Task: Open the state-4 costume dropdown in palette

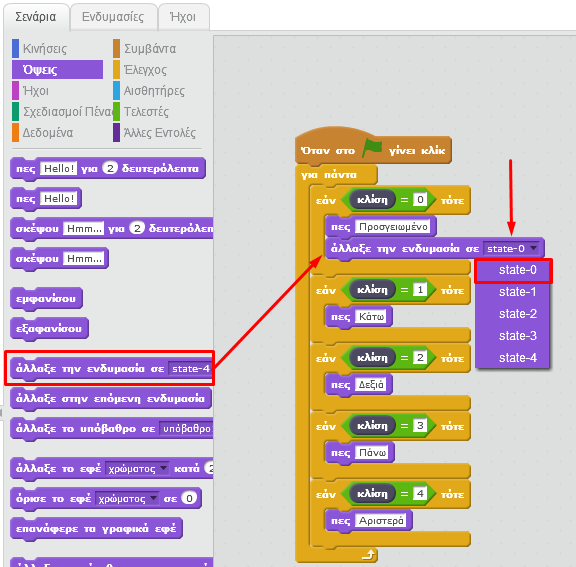Action: point(191,368)
